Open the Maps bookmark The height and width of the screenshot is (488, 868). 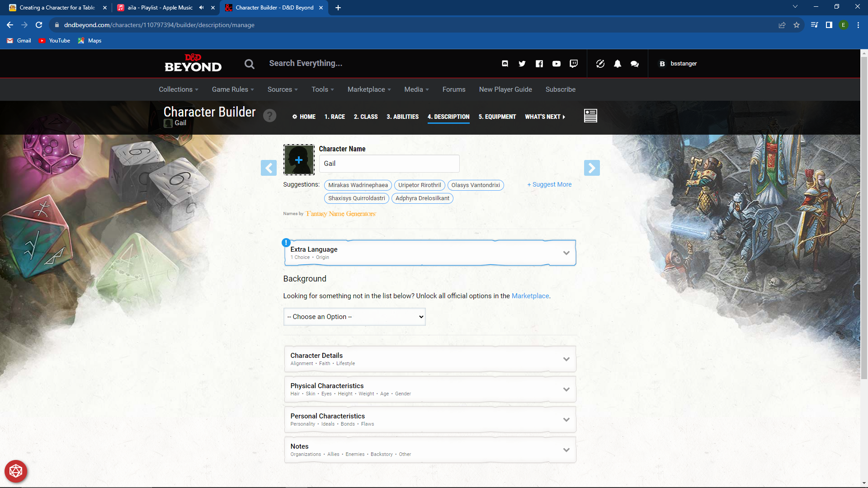pyautogui.click(x=90, y=41)
